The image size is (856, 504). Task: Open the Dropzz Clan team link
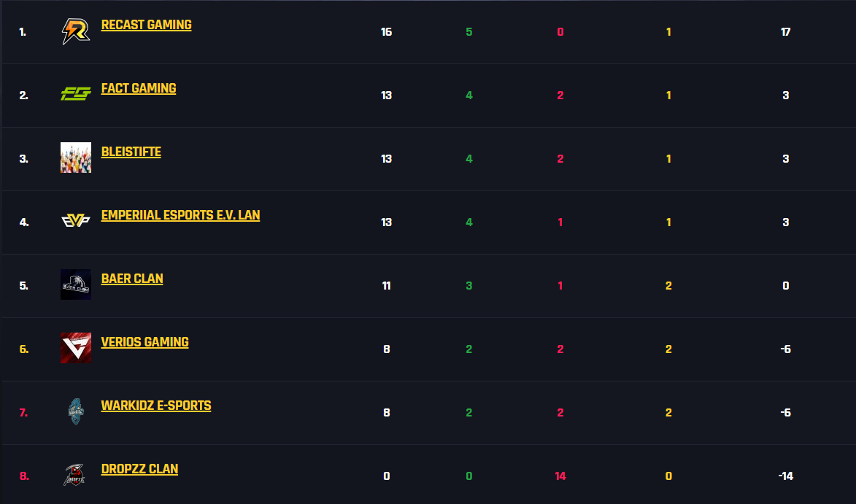[x=140, y=468]
